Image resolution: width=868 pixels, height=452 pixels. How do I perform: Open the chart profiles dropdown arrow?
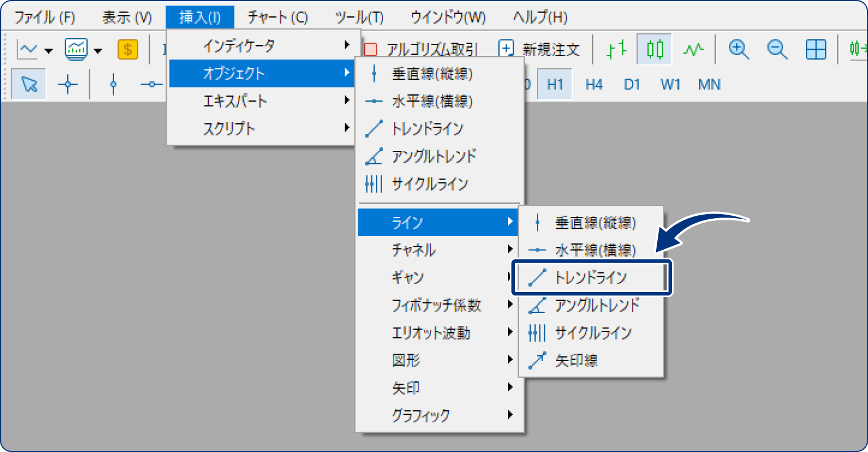(96, 49)
